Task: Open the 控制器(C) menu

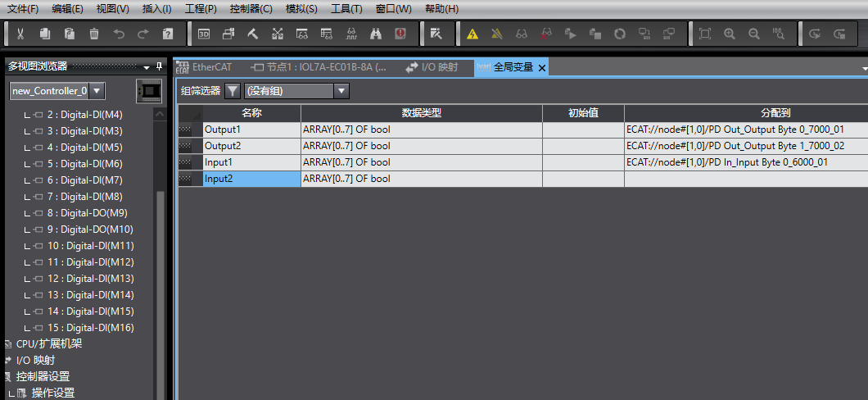Action: 251,9
